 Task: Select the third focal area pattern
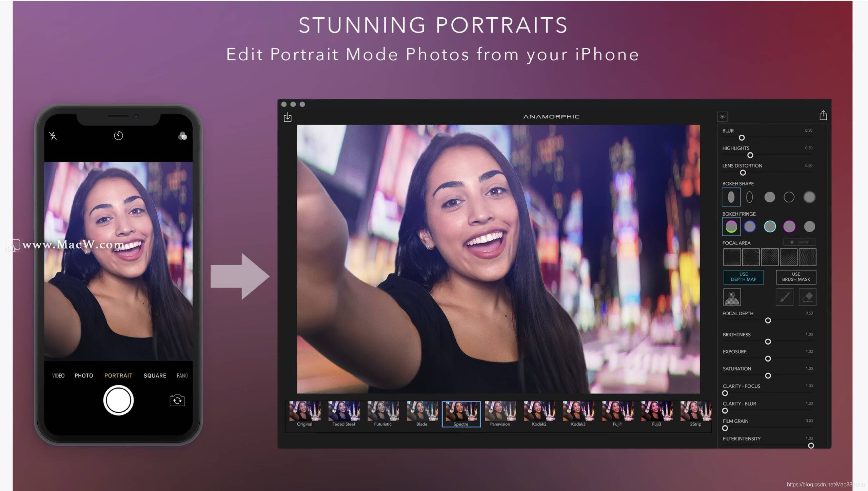[770, 257]
